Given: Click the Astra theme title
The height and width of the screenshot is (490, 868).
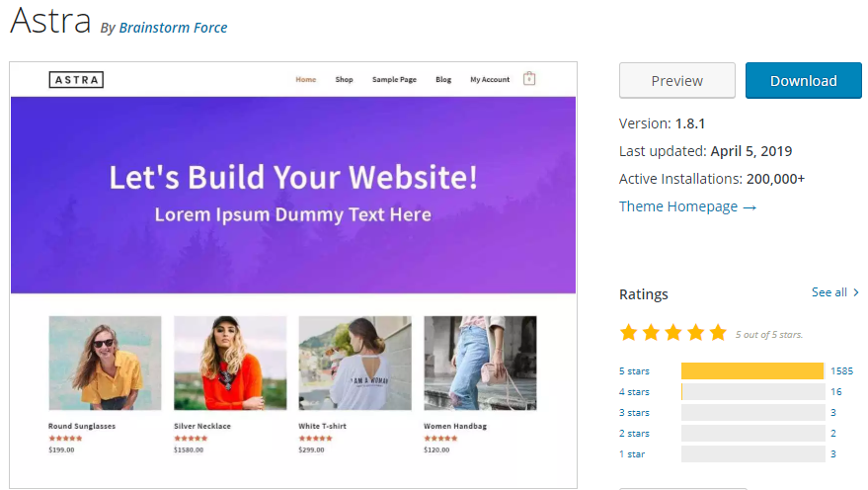Looking at the screenshot, I should [x=50, y=21].
